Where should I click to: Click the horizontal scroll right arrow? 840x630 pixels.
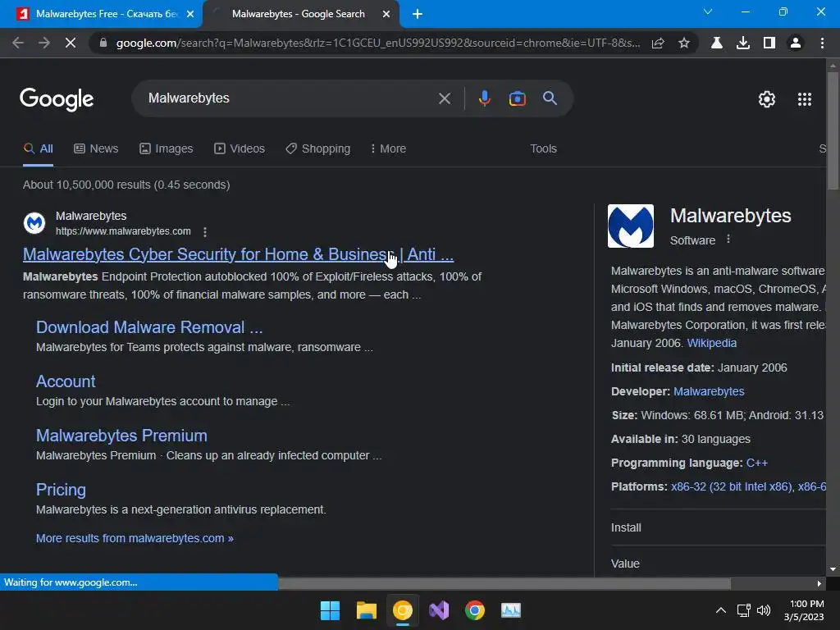819,583
